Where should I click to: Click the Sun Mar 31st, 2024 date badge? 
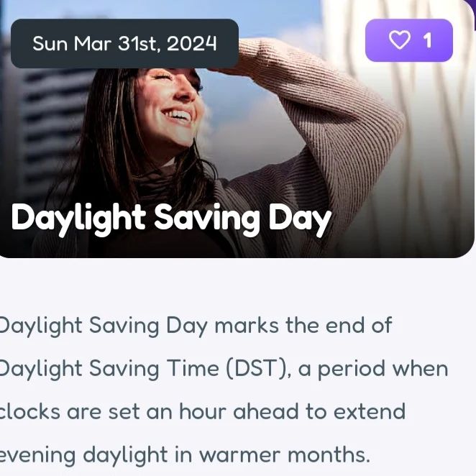[124, 43]
